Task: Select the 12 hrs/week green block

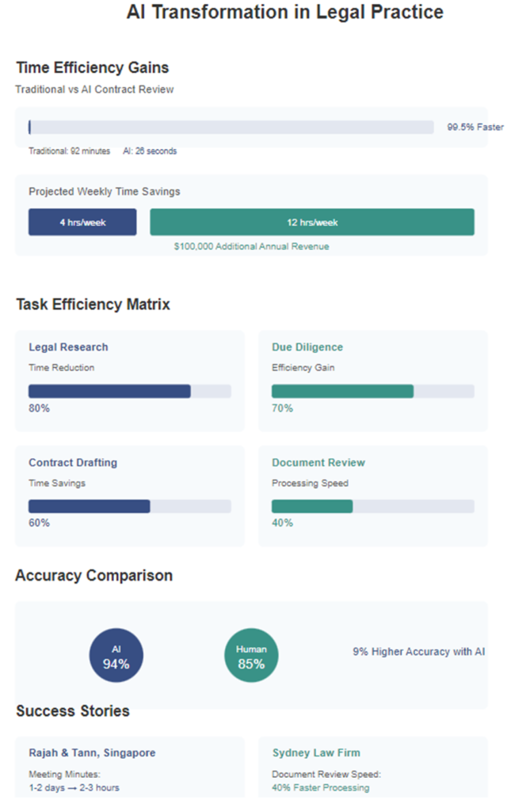Action: coord(312,222)
